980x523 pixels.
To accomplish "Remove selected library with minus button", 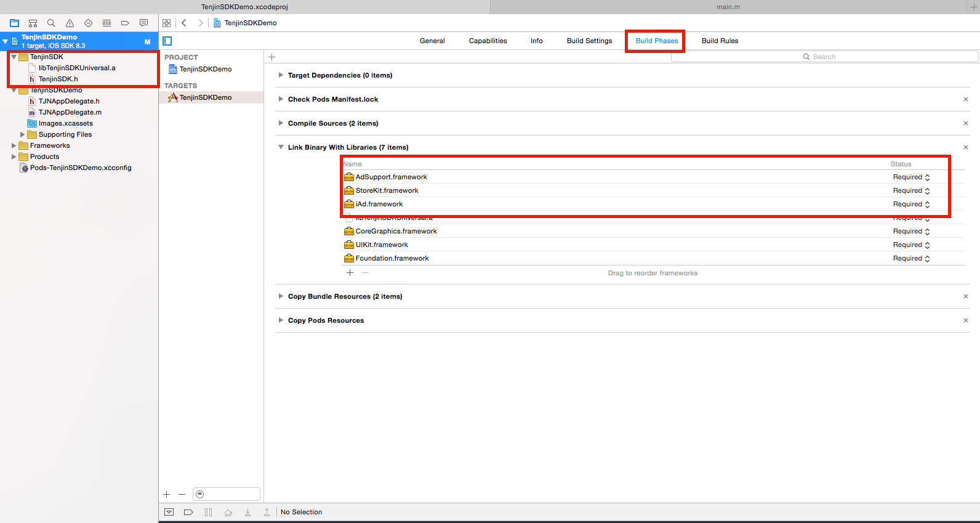I will (x=366, y=273).
